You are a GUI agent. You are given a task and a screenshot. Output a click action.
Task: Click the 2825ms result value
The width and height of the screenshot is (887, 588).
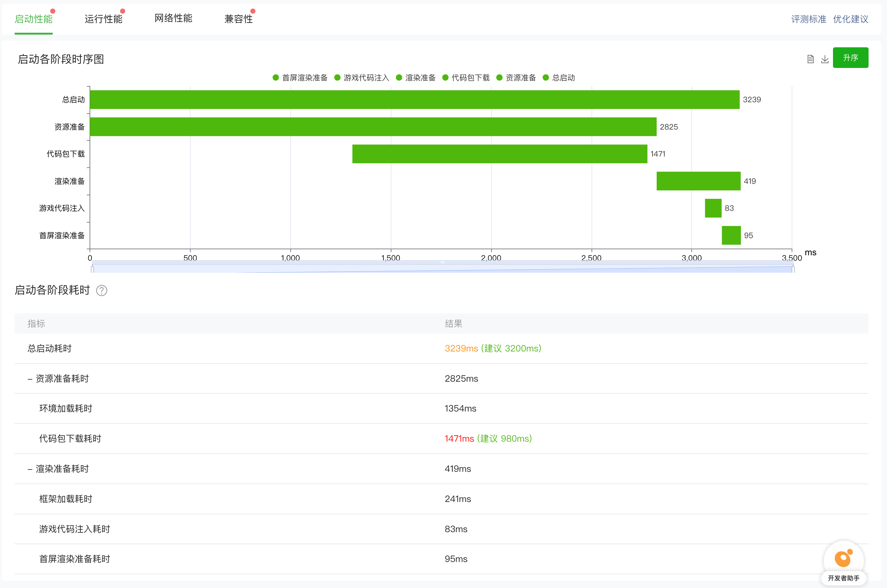(x=462, y=379)
